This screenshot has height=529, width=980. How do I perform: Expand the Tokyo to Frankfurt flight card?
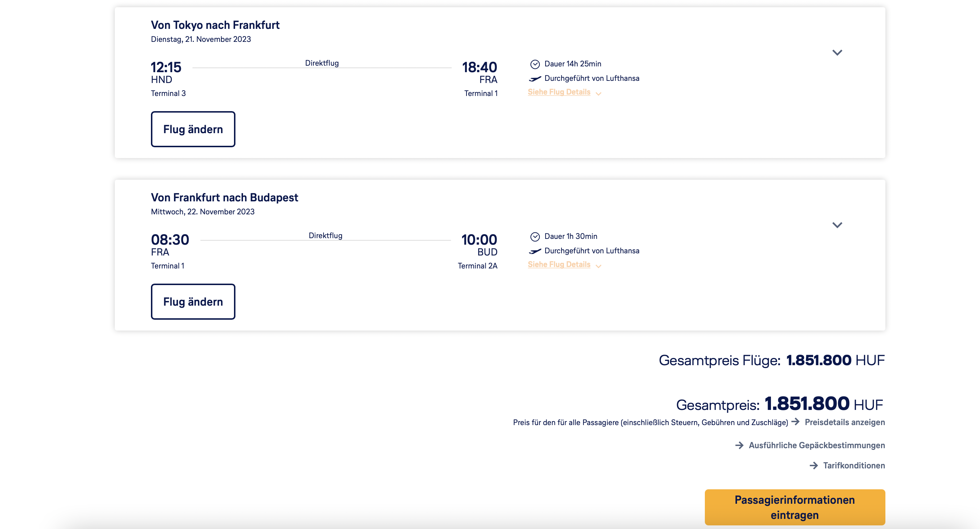point(837,52)
